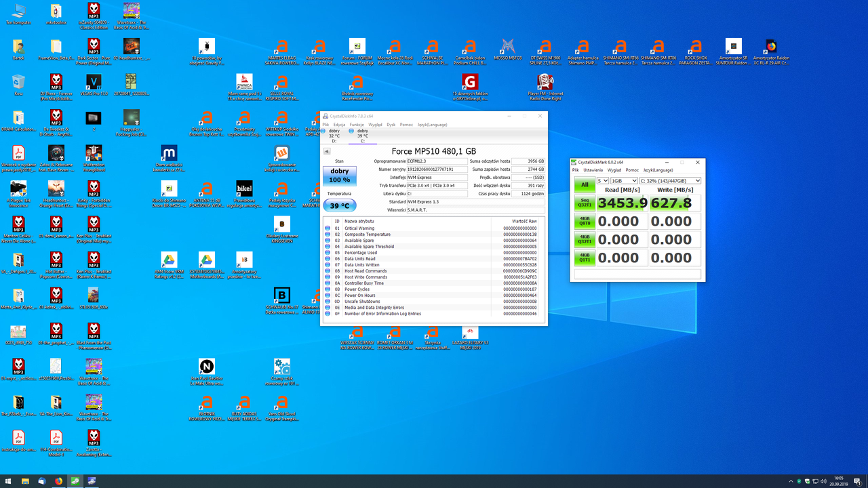Click the All benchmark button
868x488 pixels.
pyautogui.click(x=584, y=184)
